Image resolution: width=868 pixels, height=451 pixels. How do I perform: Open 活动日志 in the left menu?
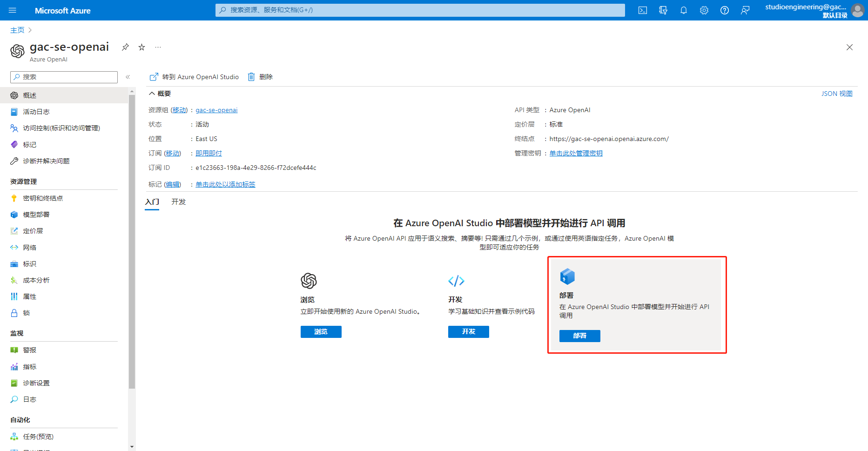tap(64, 112)
